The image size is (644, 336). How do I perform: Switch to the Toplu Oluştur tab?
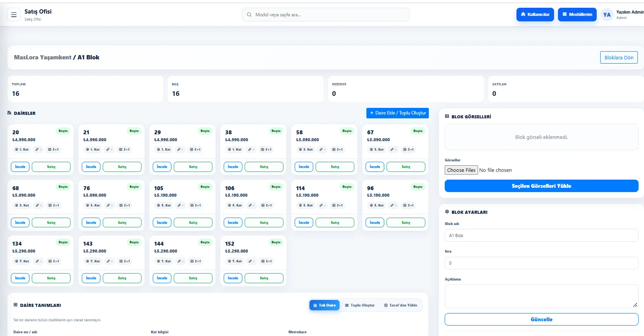tap(360, 305)
